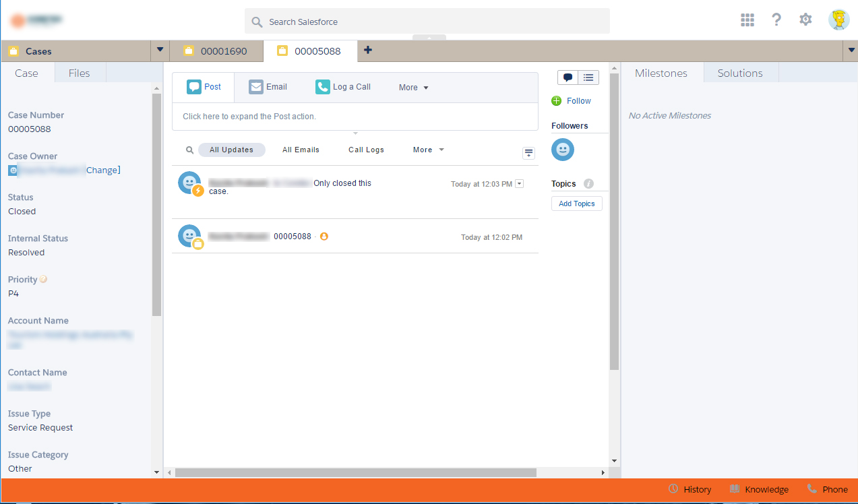The width and height of the screenshot is (858, 504).
Task: Open the Email action
Action: click(x=268, y=87)
